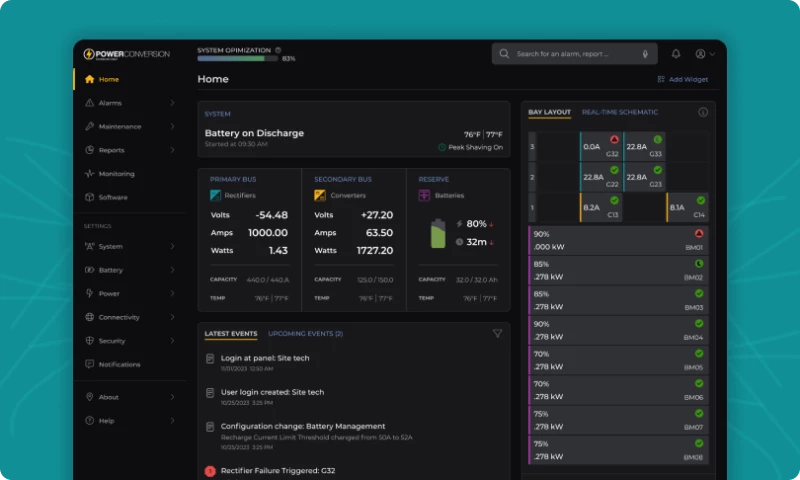Expand the Connectivity settings menu

click(x=128, y=317)
